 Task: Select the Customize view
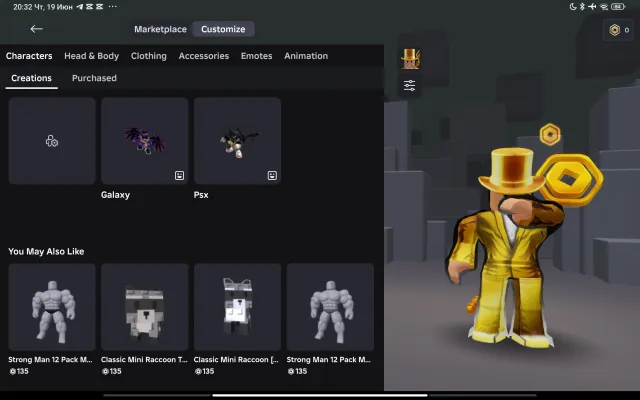click(x=223, y=29)
